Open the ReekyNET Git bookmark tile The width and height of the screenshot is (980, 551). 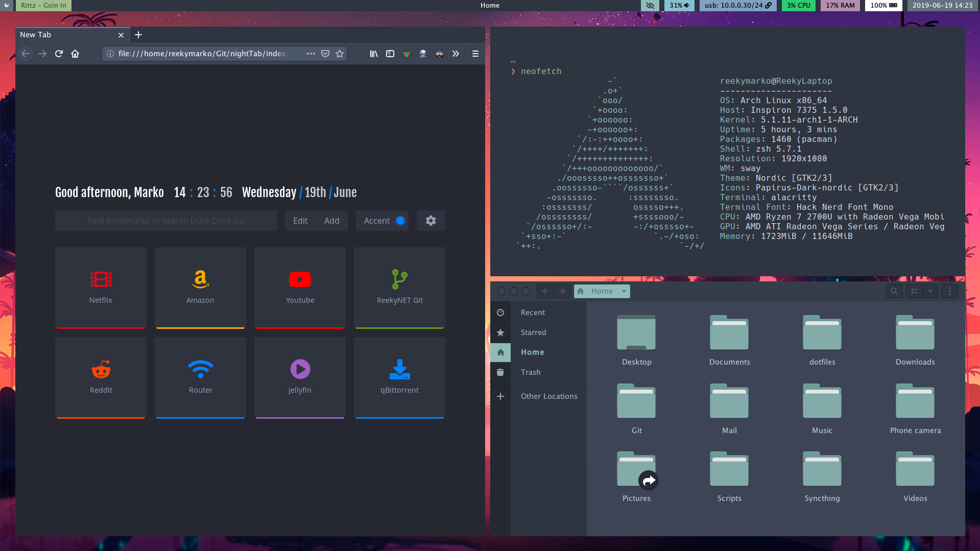point(399,288)
